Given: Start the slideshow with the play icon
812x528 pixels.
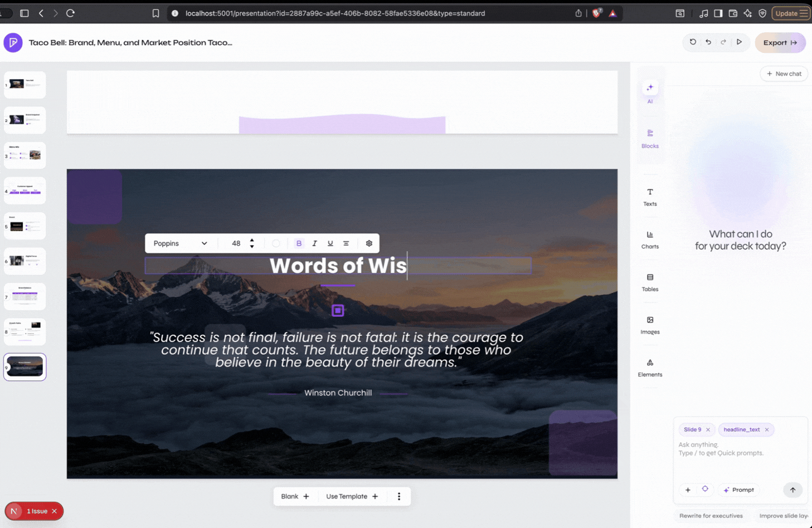Looking at the screenshot, I should 739,42.
